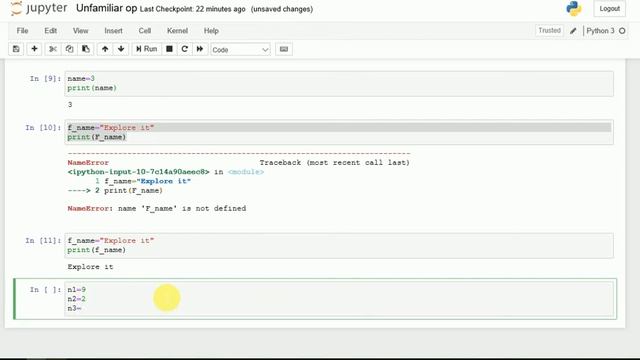Restart kernel and rerun all icon
640x360 pixels.
200,49
